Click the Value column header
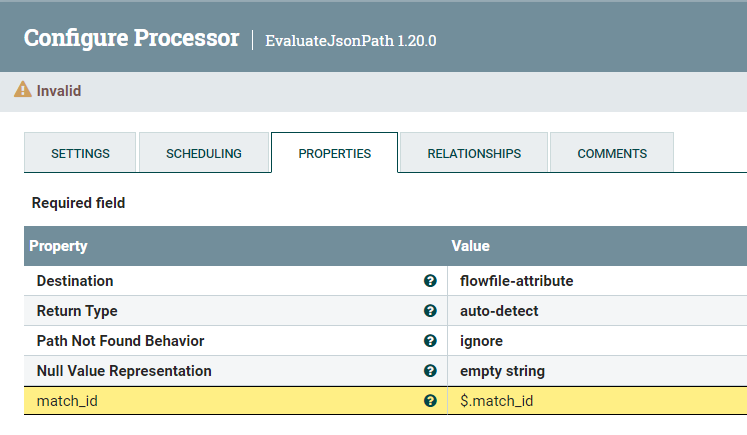This screenshot has height=435, width=747. 470,245
